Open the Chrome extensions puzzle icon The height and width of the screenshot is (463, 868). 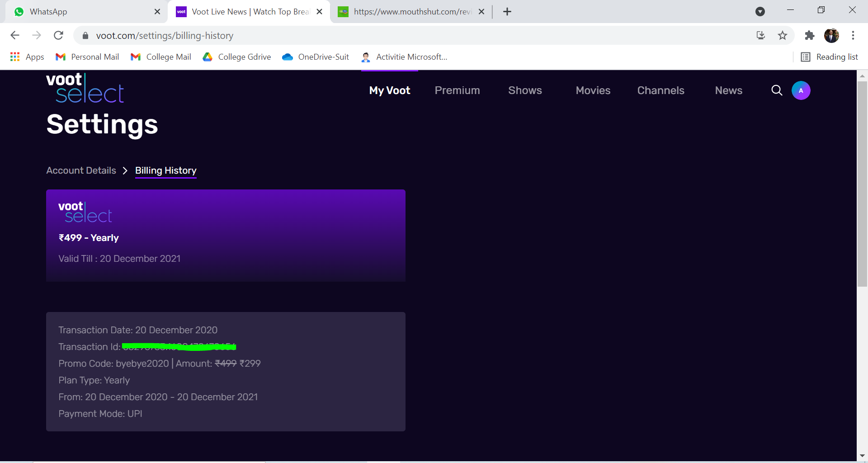809,35
